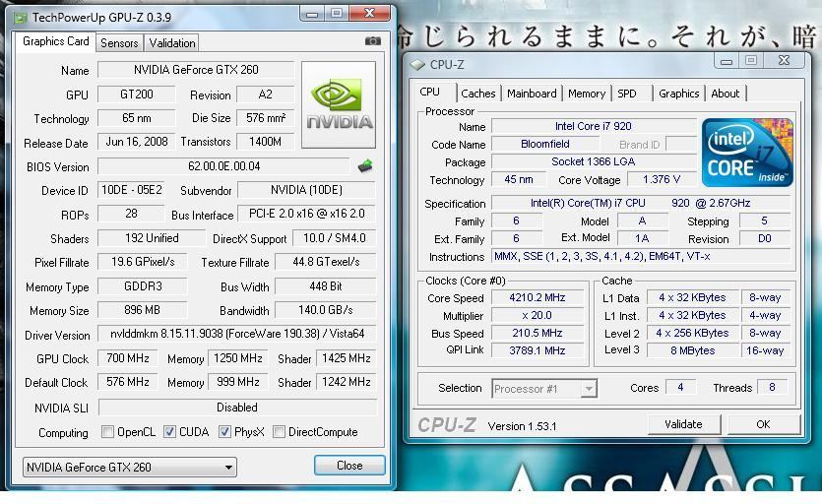Switch to the Sensors tab in GPU-Z
Viewport: 822px width, 504px height.
119,43
